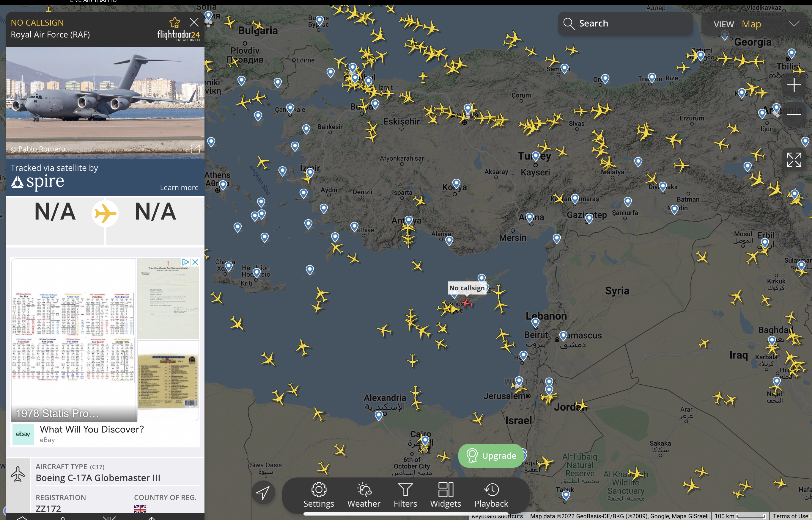812x520 pixels.
Task: Center map using location arrow button
Action: point(263,492)
